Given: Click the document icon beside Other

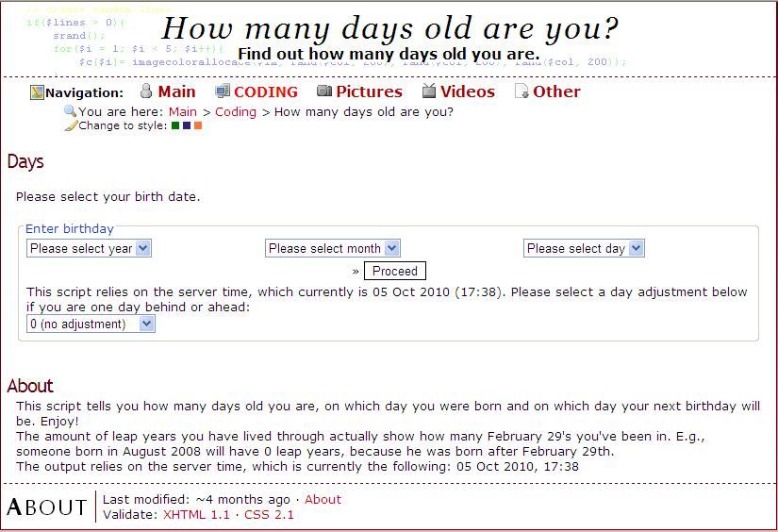Looking at the screenshot, I should (x=521, y=91).
